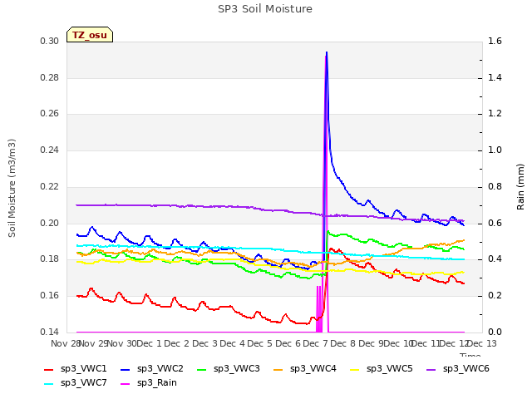The height and width of the screenshot is (399, 532).
Task: Click the Dec 13 date tick label
Action: point(482,343)
